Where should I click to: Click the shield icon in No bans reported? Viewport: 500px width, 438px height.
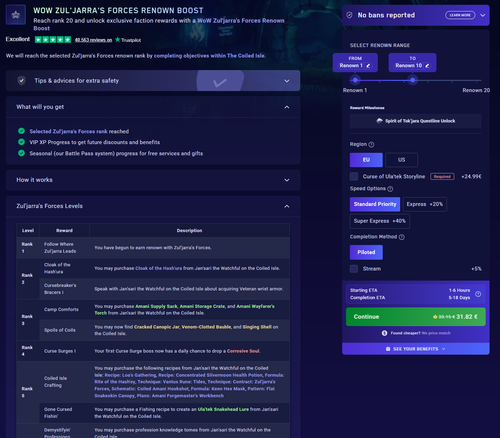(x=349, y=15)
